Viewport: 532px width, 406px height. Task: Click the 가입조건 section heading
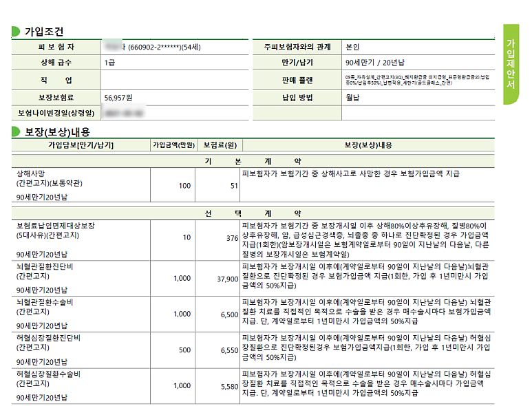click(x=44, y=32)
